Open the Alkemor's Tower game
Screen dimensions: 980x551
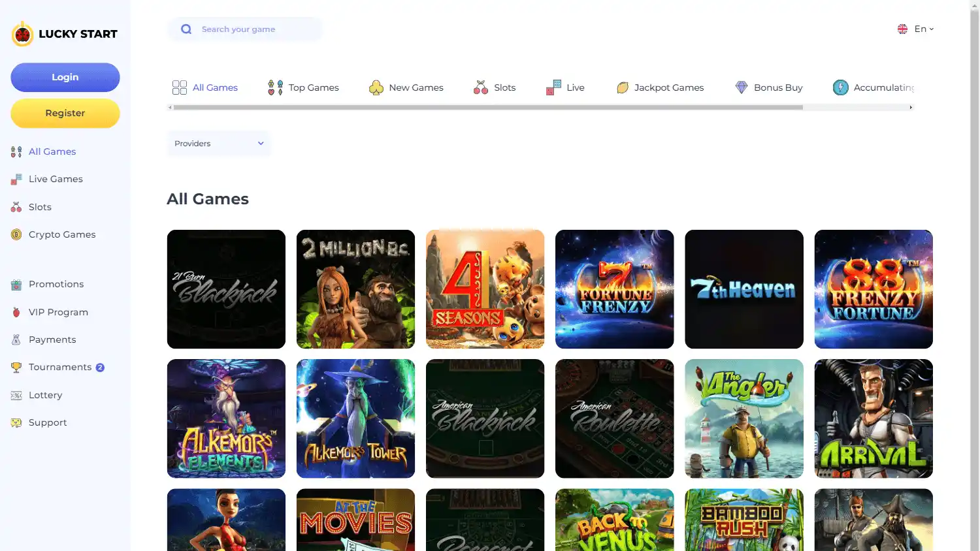[x=355, y=418]
